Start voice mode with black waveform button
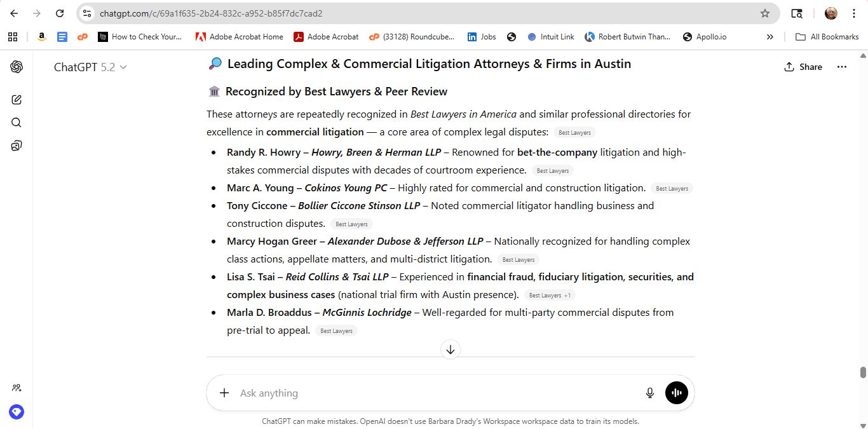Viewport: 868px width, 429px height. (677, 393)
